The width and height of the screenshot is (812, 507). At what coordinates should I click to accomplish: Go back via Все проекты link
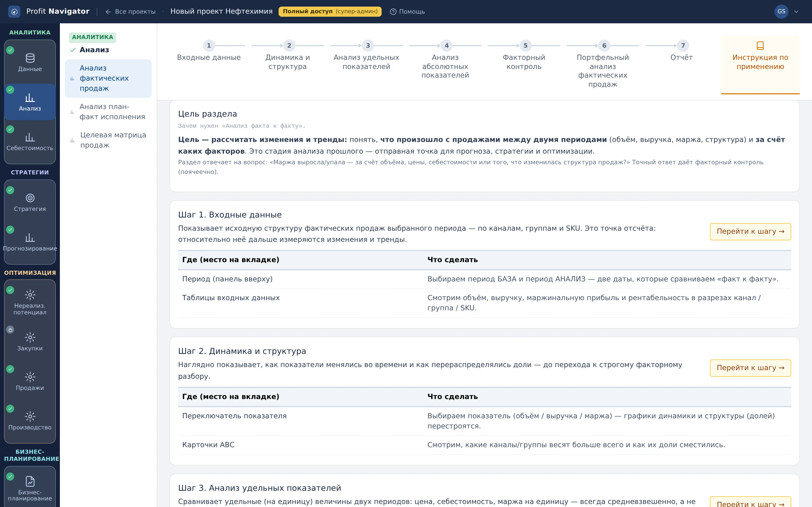click(x=130, y=12)
